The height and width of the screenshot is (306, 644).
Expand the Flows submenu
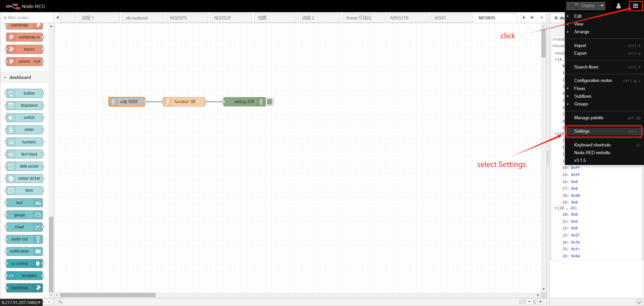[604, 89]
